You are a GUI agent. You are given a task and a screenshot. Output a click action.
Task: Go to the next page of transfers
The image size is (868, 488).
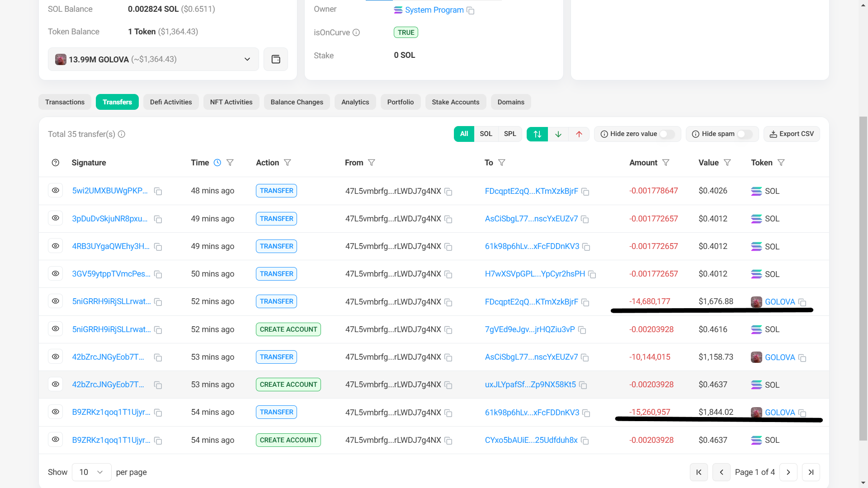pyautogui.click(x=788, y=472)
